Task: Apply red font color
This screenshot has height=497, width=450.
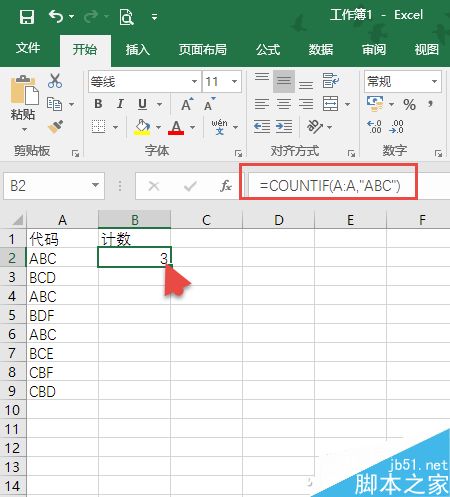Action: (176, 127)
